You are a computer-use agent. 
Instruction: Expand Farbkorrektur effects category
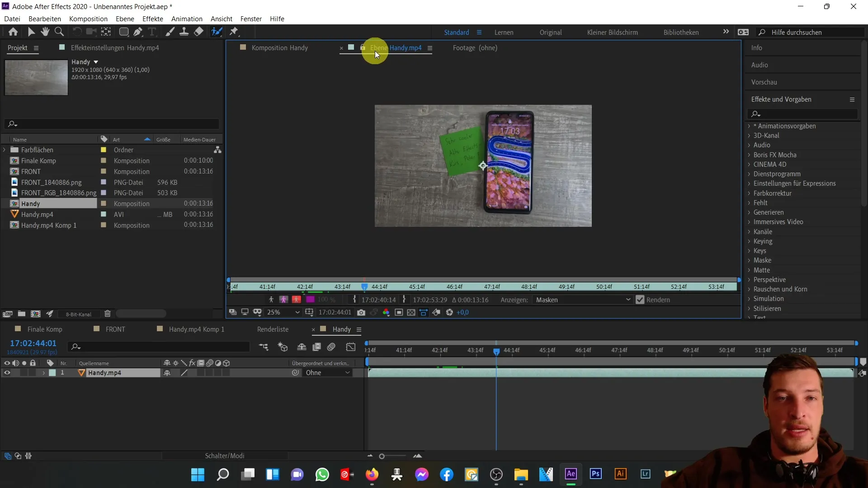click(749, 193)
